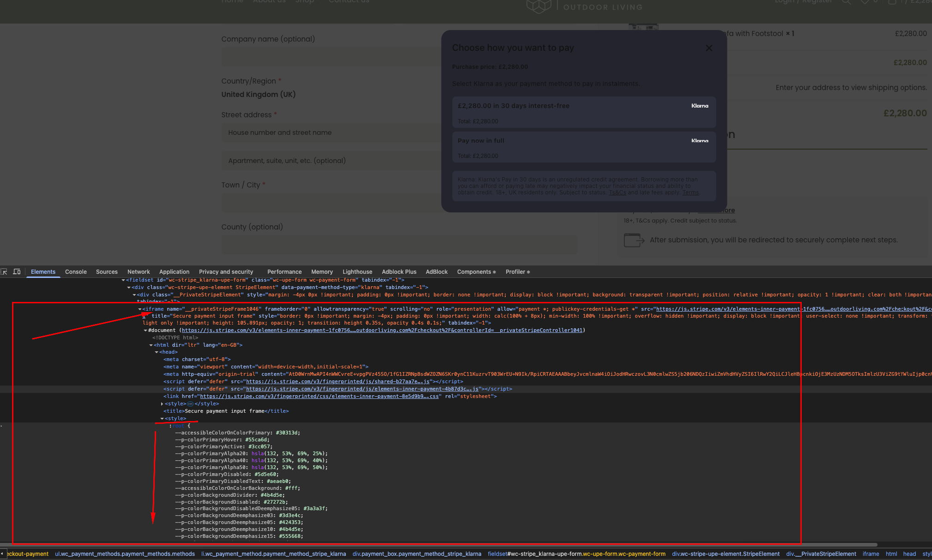Select £2,280.00 in 30 days interest-free option
Image resolution: width=932 pixels, height=560 pixels.
(584, 112)
